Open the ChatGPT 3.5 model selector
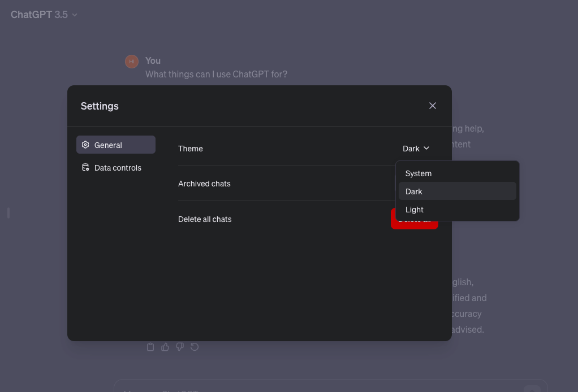 coord(44,15)
